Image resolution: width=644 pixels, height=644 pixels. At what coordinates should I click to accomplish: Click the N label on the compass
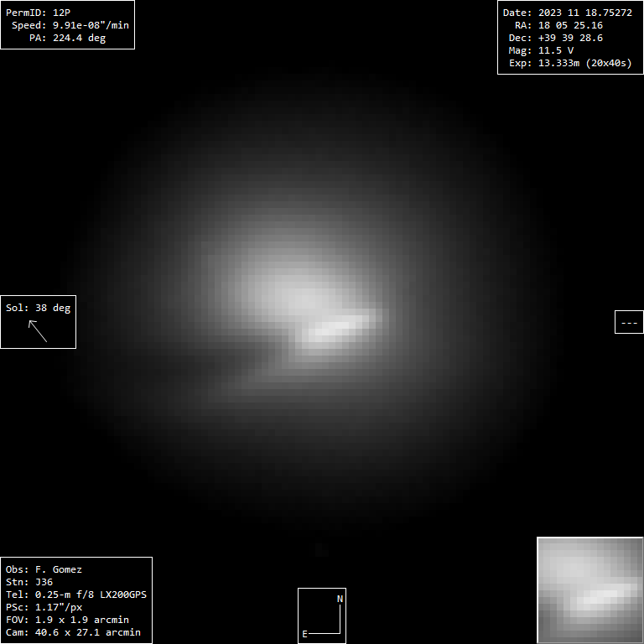(340, 599)
